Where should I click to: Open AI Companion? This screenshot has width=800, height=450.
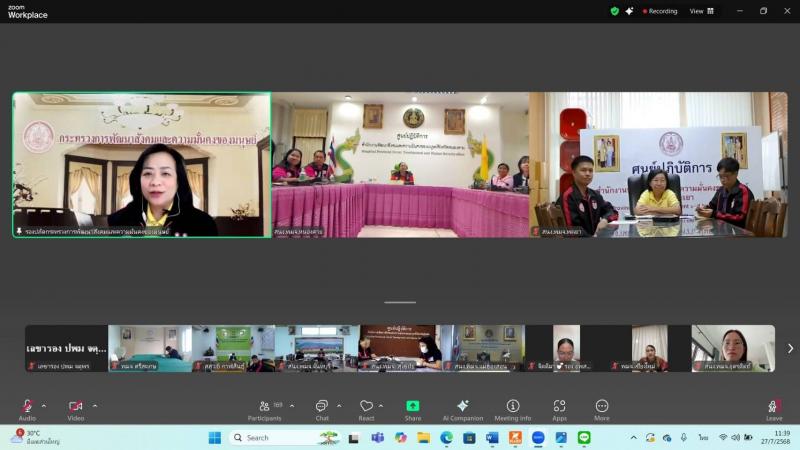click(463, 410)
